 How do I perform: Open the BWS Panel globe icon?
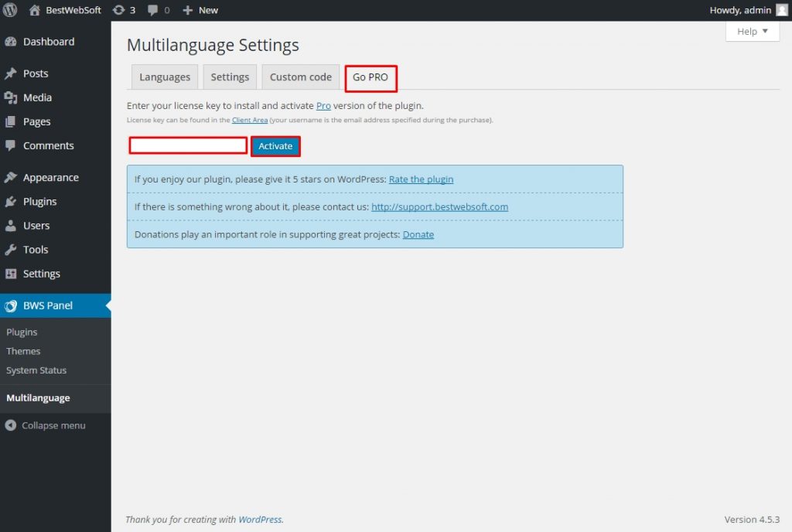(x=11, y=305)
